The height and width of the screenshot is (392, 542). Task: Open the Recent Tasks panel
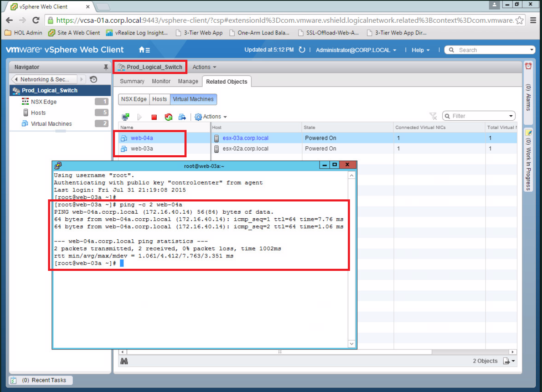coord(41,380)
